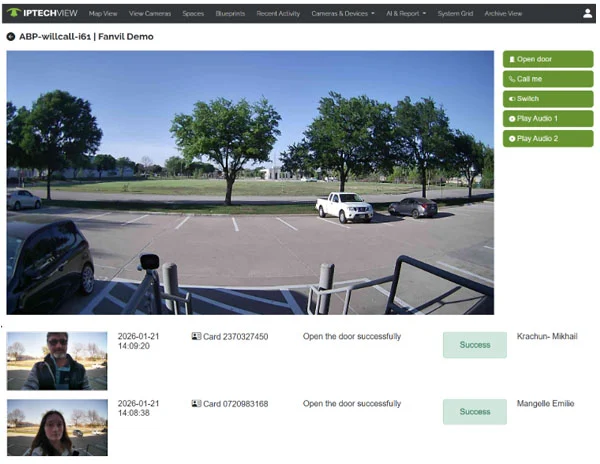The width and height of the screenshot is (600, 464).
Task: Click the card icon next to 0720983168
Action: (196, 404)
